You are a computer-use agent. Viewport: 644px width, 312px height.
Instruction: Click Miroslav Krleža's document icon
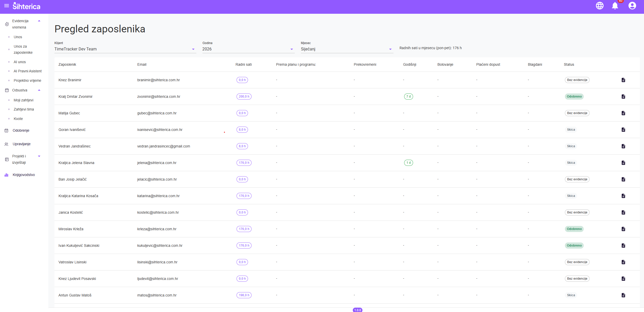623,229
